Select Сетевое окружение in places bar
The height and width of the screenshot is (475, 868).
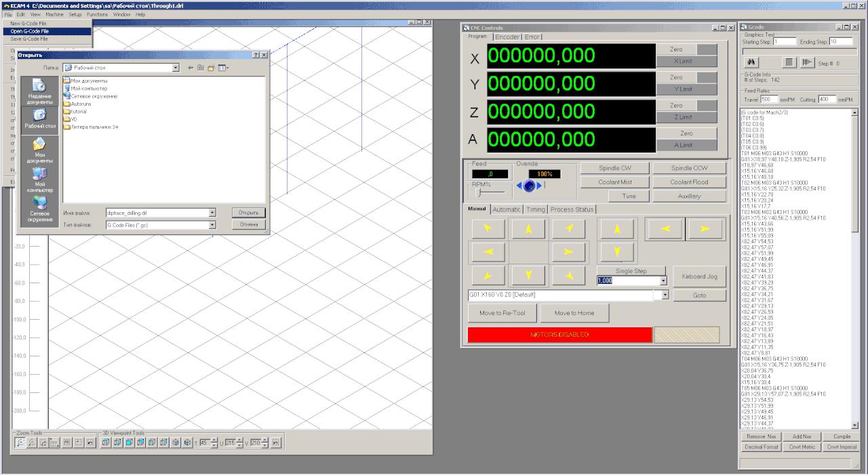tap(40, 209)
